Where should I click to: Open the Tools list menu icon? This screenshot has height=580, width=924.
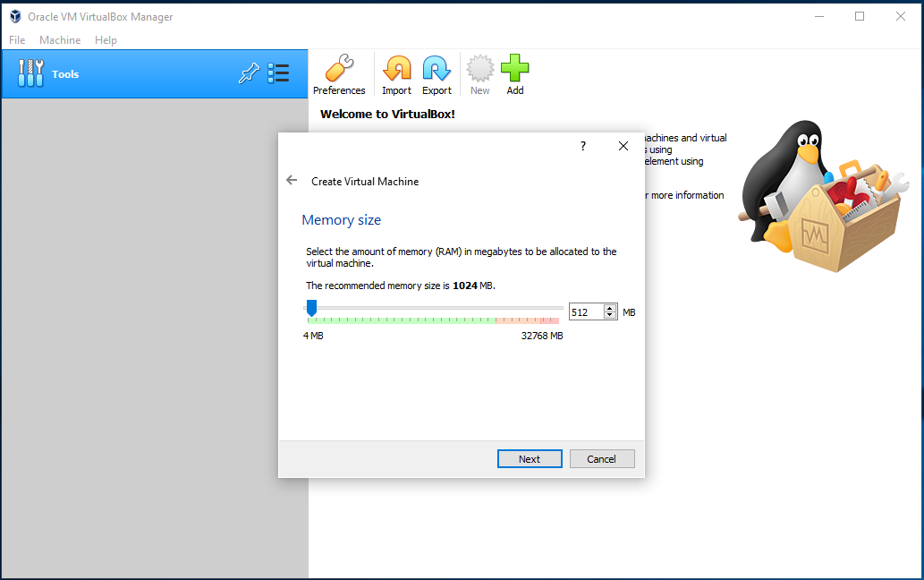click(x=278, y=73)
